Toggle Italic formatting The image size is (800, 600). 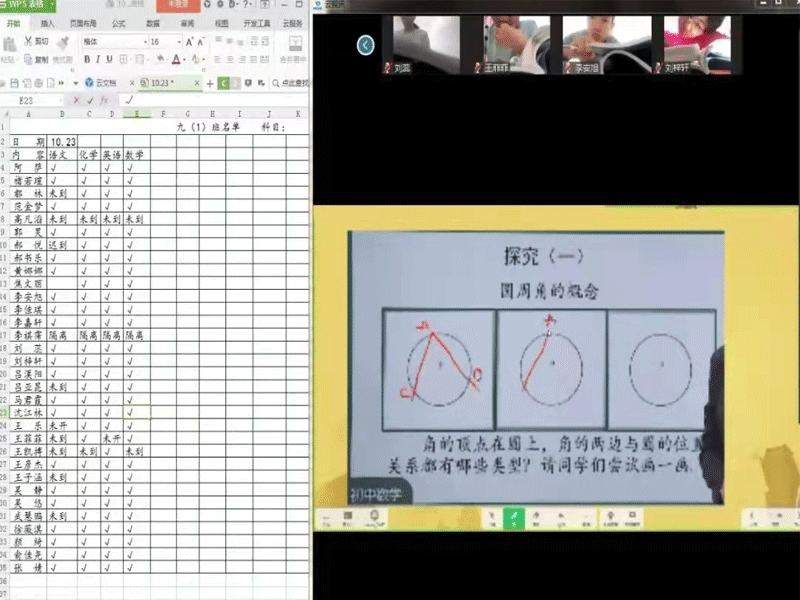click(x=98, y=59)
